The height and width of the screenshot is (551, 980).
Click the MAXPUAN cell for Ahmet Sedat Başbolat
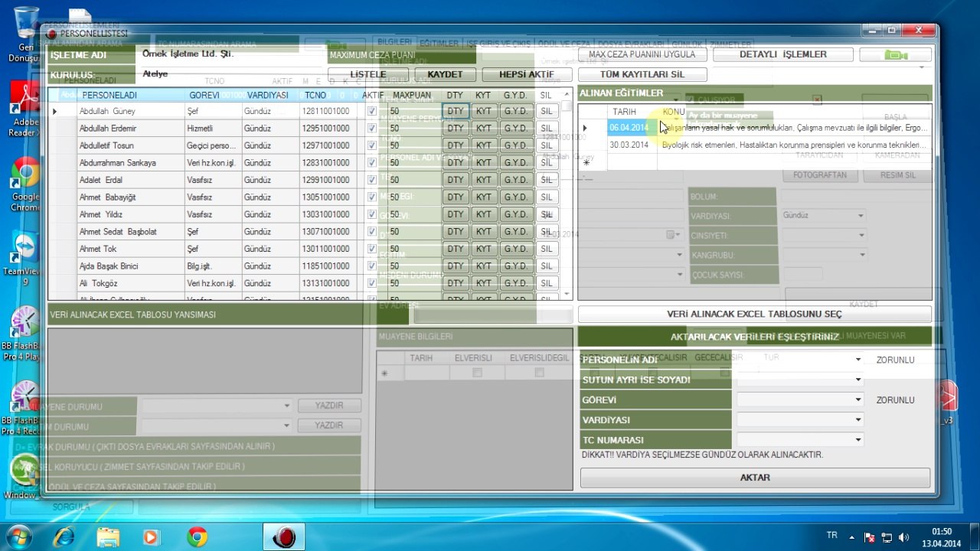pos(413,232)
